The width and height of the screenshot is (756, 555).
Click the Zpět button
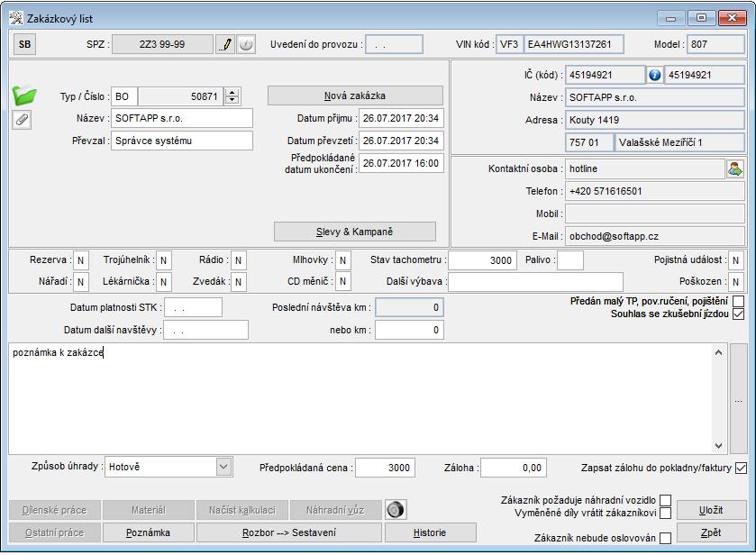[x=711, y=532]
